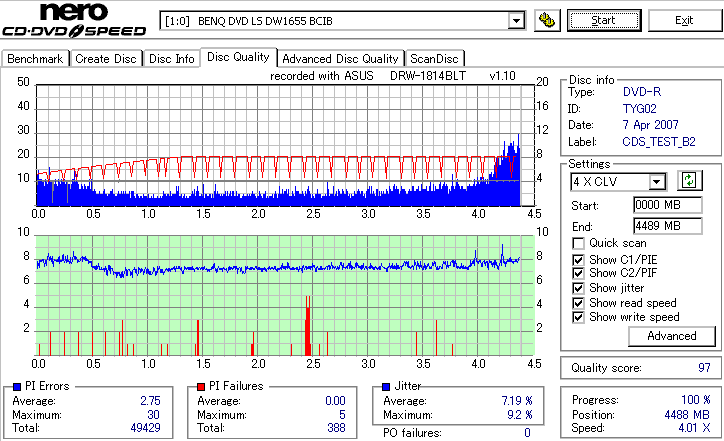Click the Position value 4488 MB
Screen dimensions: 724x441
687,415
